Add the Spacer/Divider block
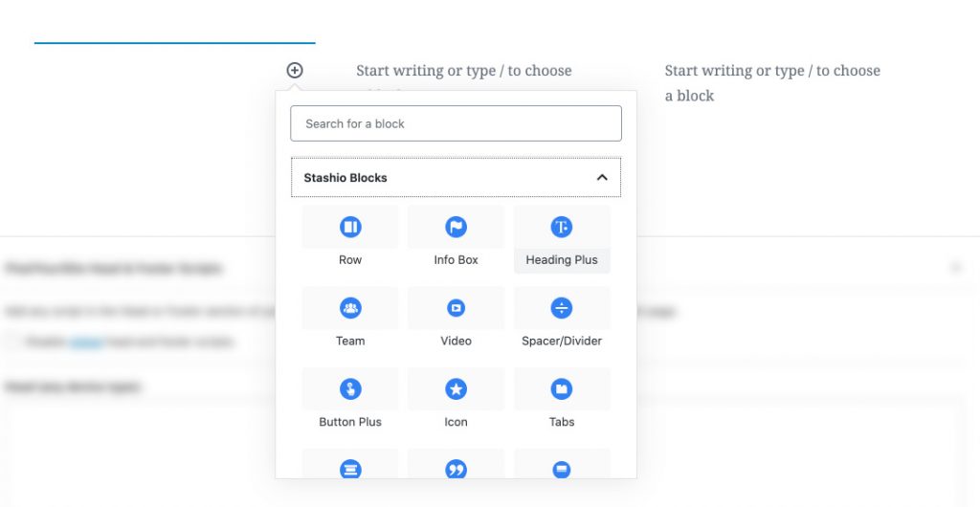Screen dimensions: 980x507 click(x=561, y=320)
